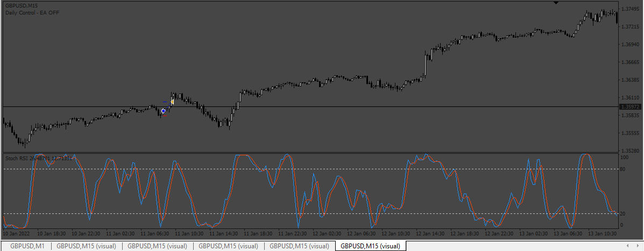Click the 11 Jan 10:30 time label
644x251 pixels.
coord(190,233)
